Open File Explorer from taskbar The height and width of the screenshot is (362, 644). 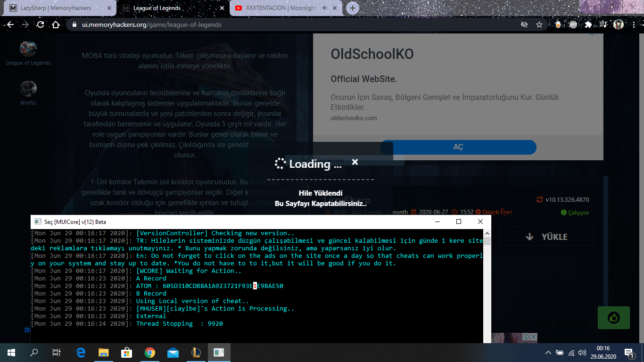click(104, 352)
